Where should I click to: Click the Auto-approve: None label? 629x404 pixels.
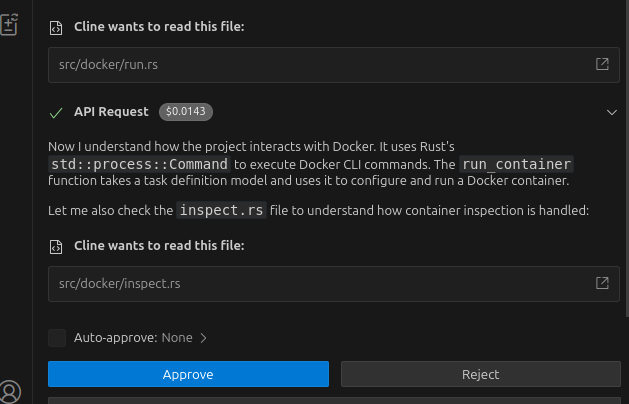[x=133, y=338]
